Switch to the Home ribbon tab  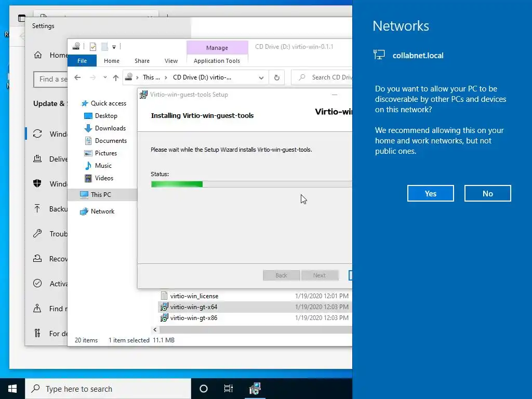point(112,61)
